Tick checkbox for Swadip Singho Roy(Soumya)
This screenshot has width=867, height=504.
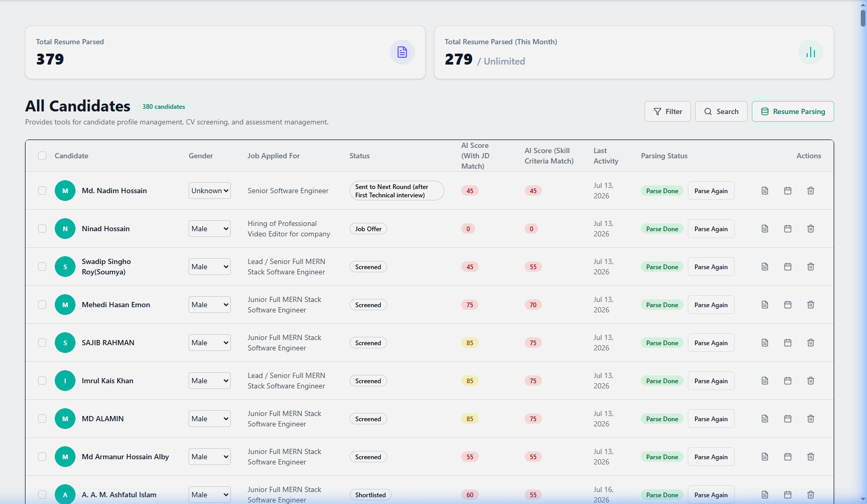42,267
